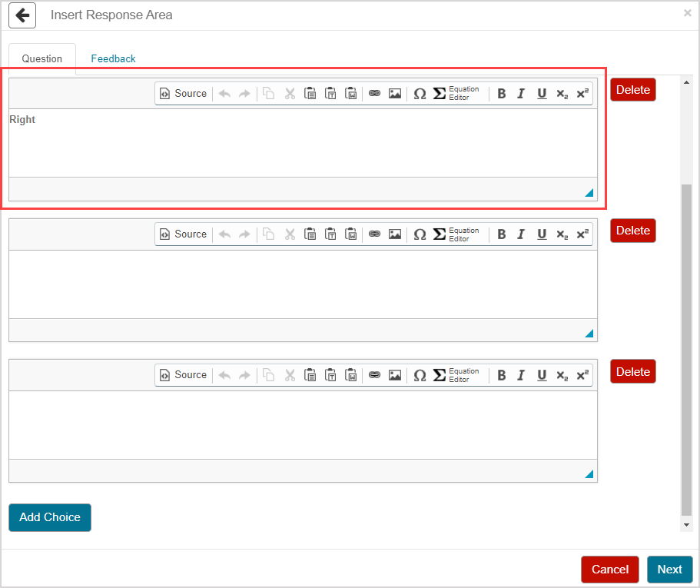The image size is (700, 588).
Task: Insert image in the second choice editor
Action: [395, 234]
